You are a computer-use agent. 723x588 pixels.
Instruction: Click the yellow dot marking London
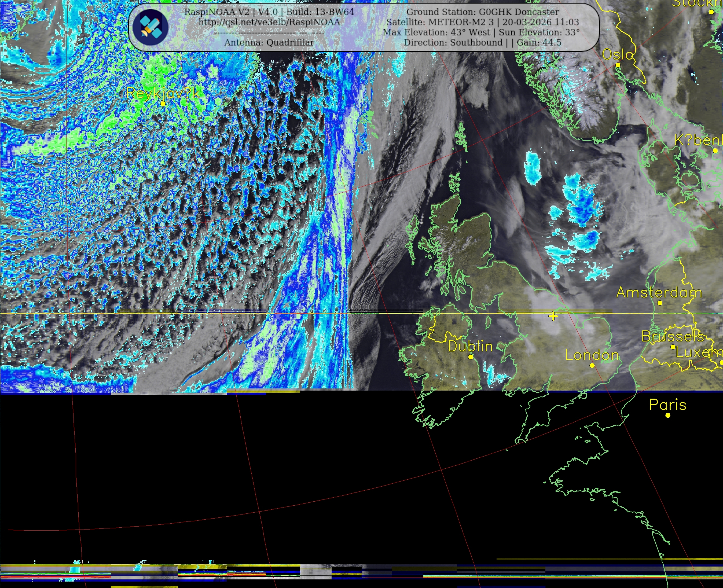(x=592, y=365)
